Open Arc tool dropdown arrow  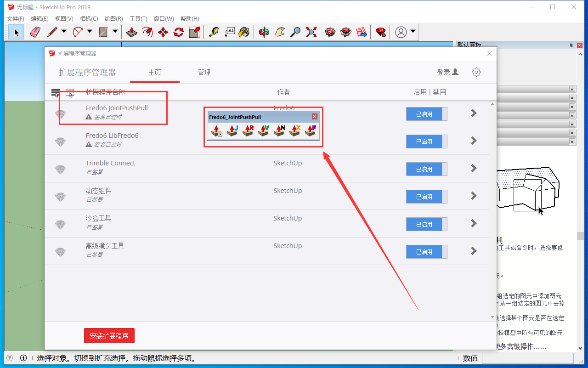click(90, 32)
